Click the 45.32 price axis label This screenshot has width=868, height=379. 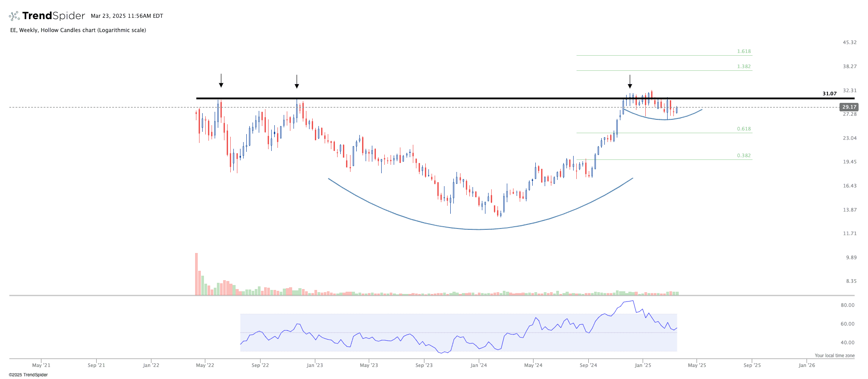(x=849, y=42)
